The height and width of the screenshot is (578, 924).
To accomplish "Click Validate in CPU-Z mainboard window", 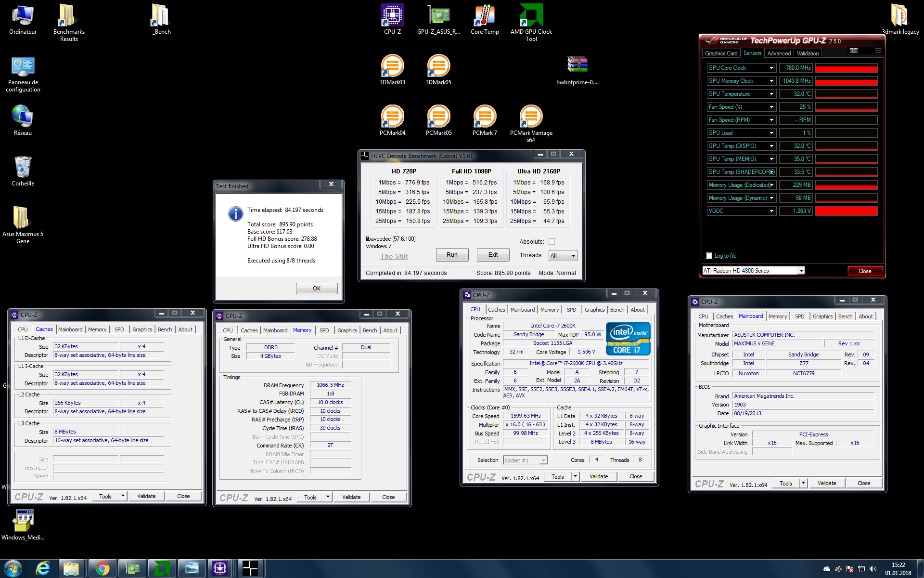I will (826, 483).
